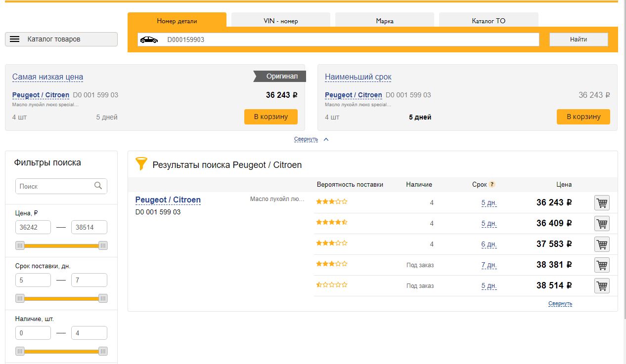Viewport: 626px width, 364px height.
Task: Open Peugeot / Citroen link in lowest price card
Action: (41, 95)
